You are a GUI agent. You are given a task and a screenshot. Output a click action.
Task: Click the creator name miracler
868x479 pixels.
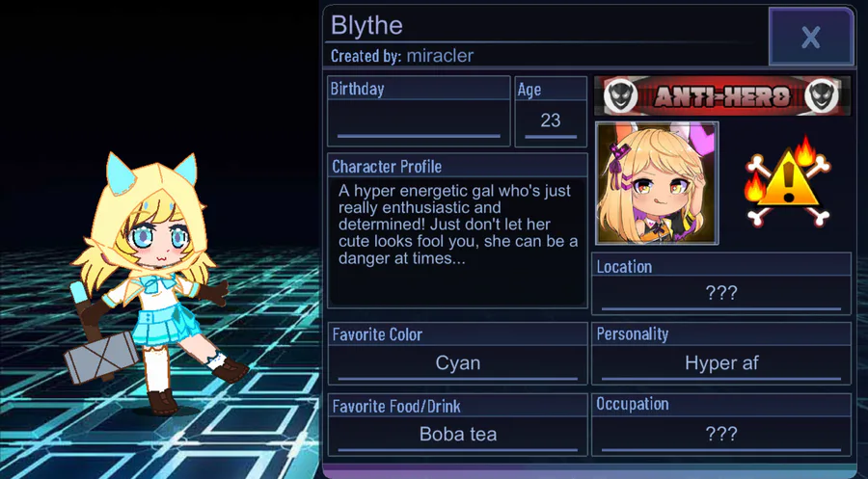click(x=440, y=55)
